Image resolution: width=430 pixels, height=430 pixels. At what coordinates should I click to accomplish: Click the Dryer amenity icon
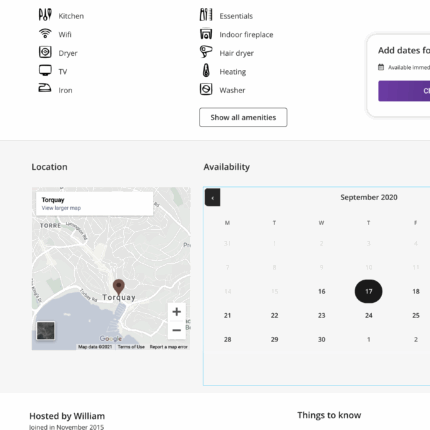(x=45, y=52)
